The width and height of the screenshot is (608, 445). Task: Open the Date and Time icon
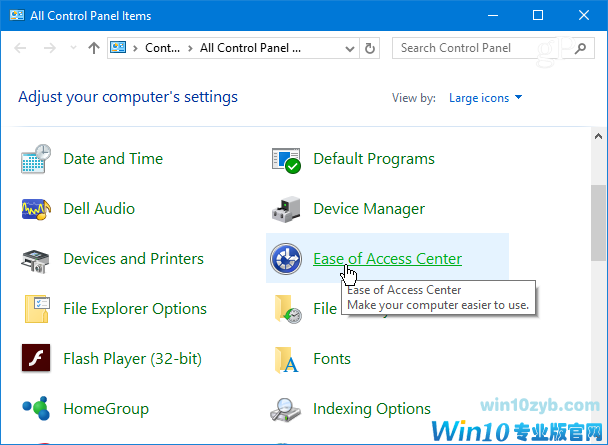click(36, 159)
